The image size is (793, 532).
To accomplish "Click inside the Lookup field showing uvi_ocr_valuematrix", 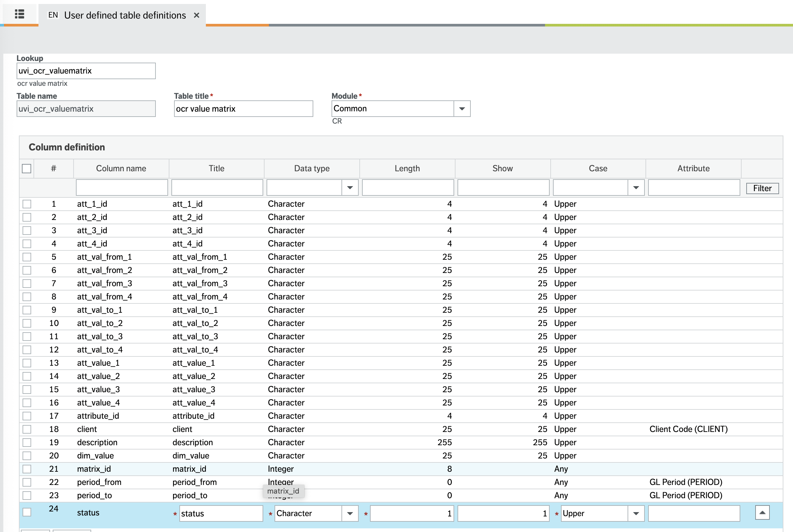I will [x=86, y=71].
